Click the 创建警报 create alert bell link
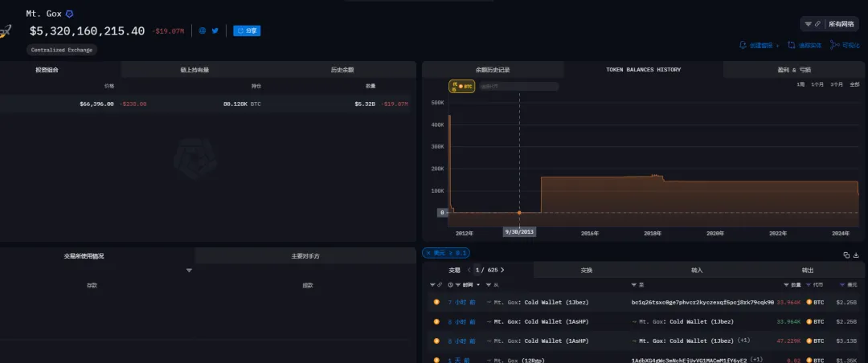Viewport: 868px width, 363px height. click(759, 45)
